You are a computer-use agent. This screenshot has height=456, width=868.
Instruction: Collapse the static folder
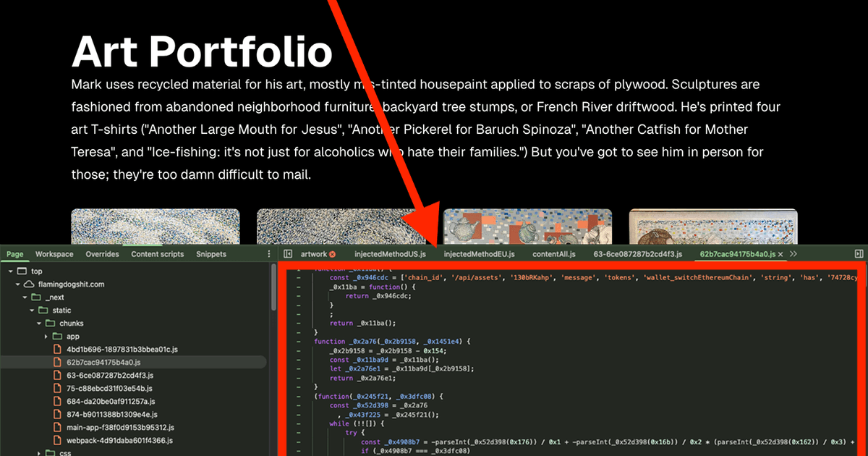33,310
